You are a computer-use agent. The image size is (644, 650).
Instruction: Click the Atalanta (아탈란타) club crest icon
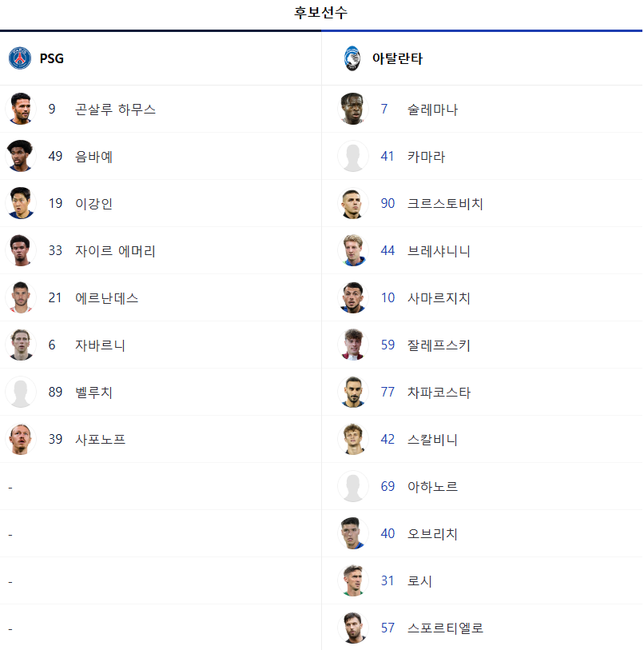point(352,58)
